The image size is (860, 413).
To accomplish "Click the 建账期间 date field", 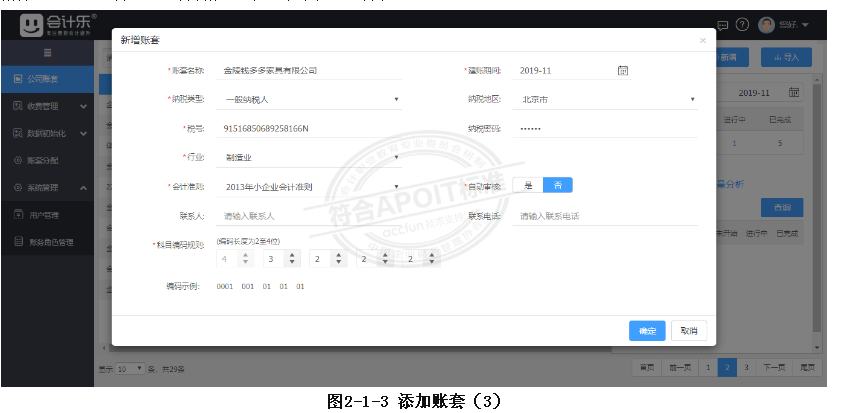I will pyautogui.click(x=572, y=71).
